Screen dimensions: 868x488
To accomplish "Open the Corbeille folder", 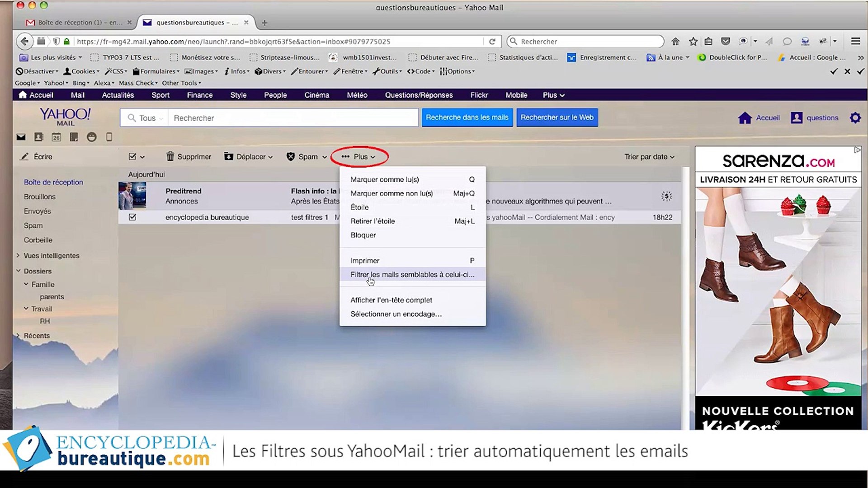I will [x=38, y=240].
